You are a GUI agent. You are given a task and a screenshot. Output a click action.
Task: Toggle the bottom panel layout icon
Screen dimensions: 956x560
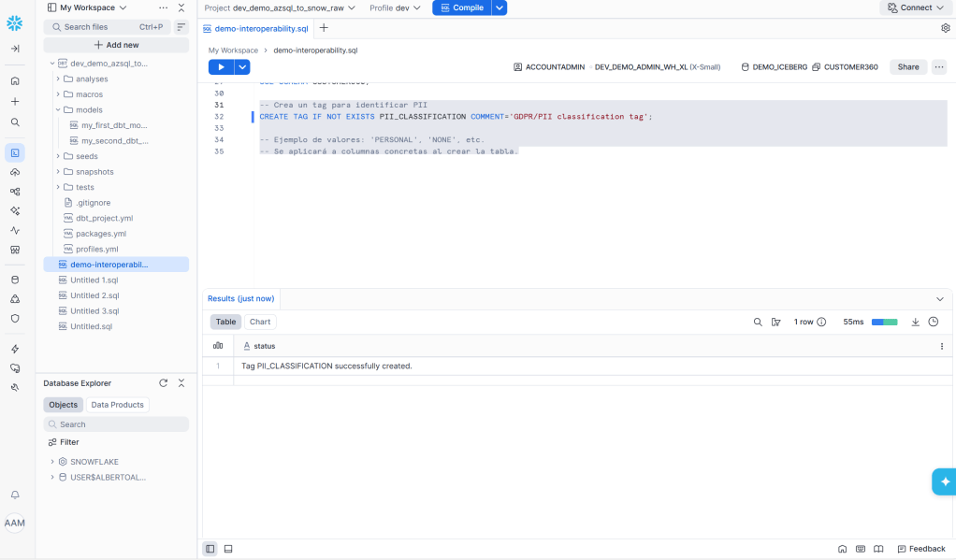click(x=228, y=549)
